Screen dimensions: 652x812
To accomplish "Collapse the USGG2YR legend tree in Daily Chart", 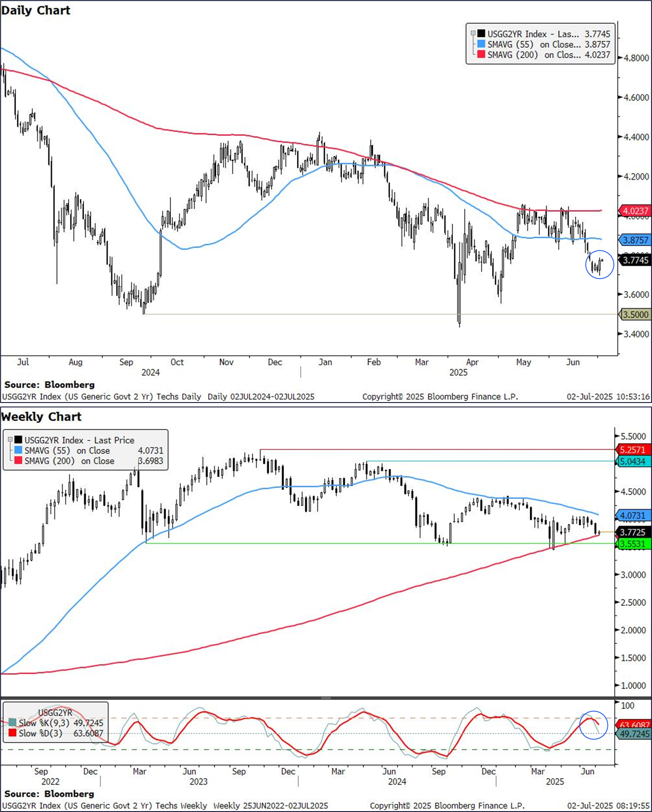I will [x=473, y=33].
